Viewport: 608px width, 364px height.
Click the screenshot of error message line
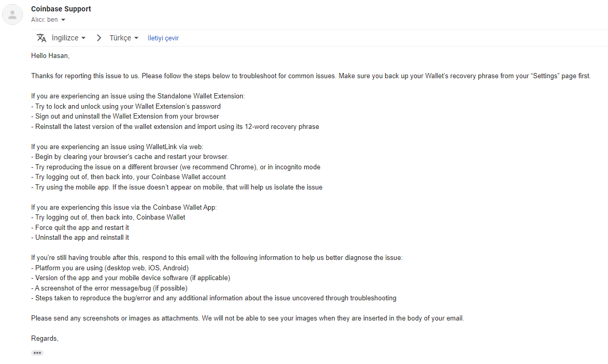pos(109,288)
